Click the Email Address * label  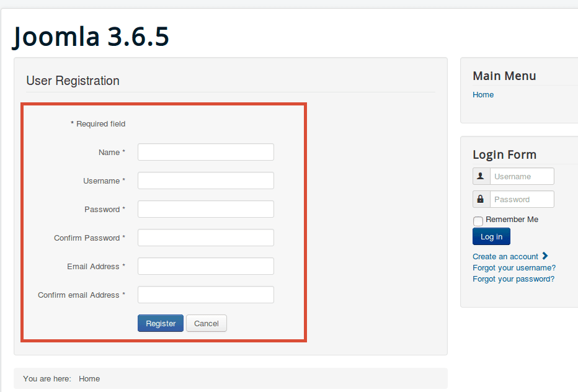pos(96,267)
